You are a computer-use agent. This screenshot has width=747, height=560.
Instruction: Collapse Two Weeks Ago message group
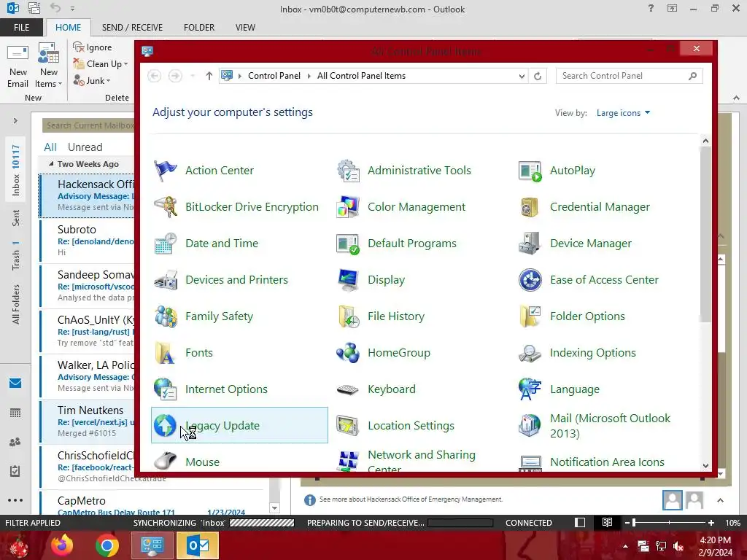(51, 164)
